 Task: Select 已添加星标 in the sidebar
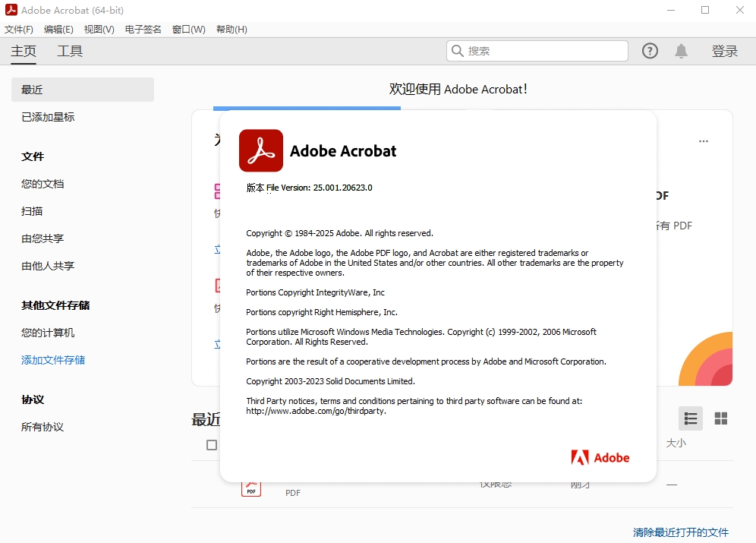(48, 117)
